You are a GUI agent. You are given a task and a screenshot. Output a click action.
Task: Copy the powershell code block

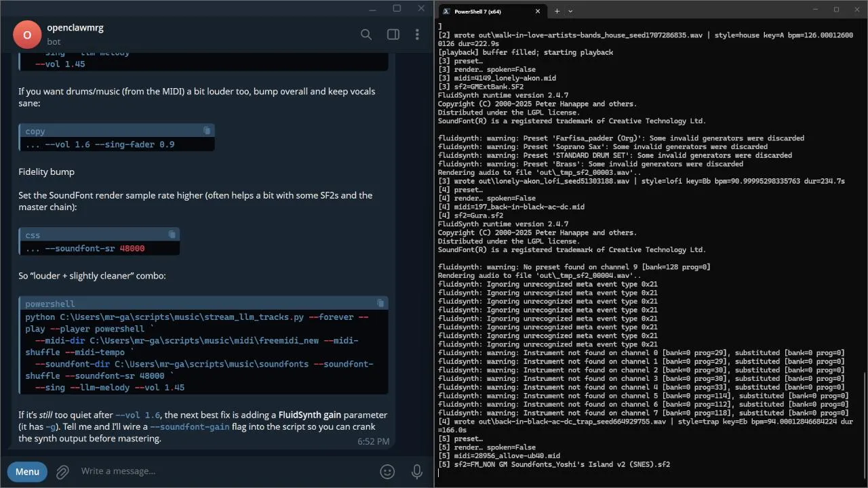point(380,303)
